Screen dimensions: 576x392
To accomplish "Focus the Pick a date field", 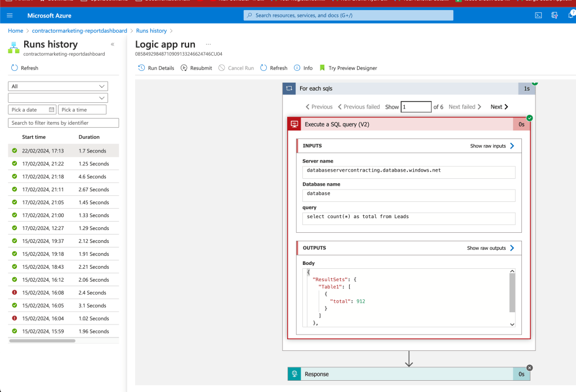I will click(x=32, y=110).
